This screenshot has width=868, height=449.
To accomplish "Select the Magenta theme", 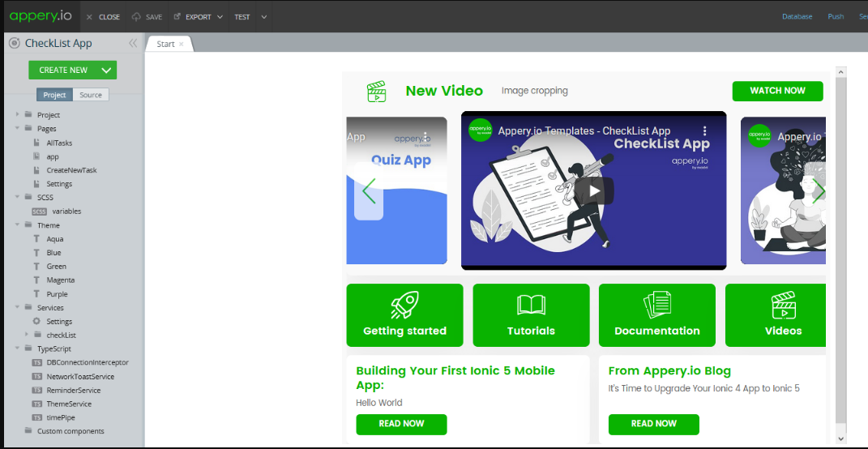I will (60, 280).
